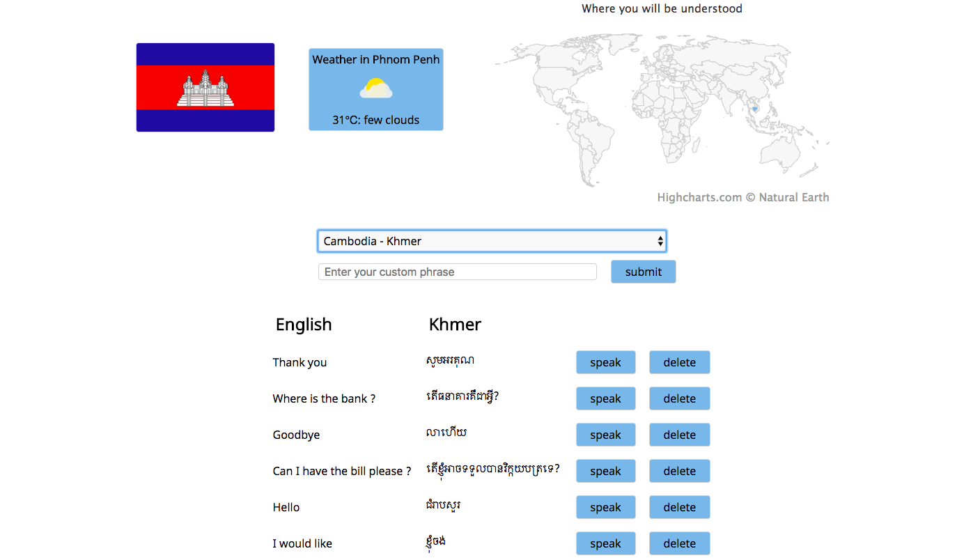The height and width of the screenshot is (558, 980).
Task: Delete the 'Thank you' phrase
Action: 679,362
